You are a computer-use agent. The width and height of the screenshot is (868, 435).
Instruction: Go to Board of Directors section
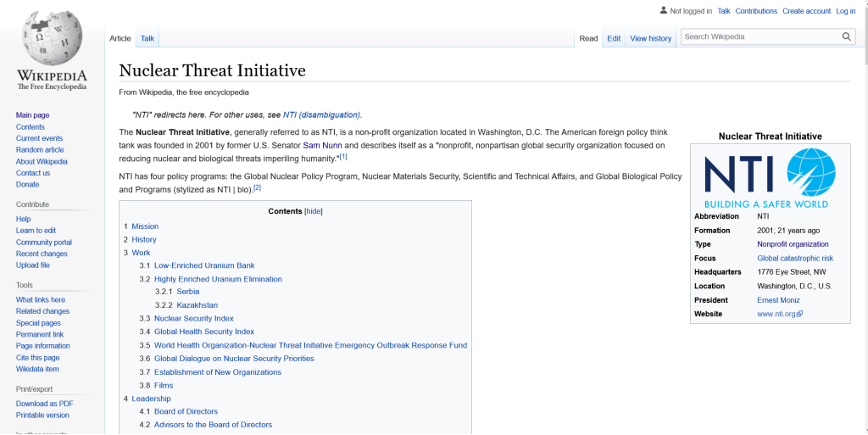186,412
